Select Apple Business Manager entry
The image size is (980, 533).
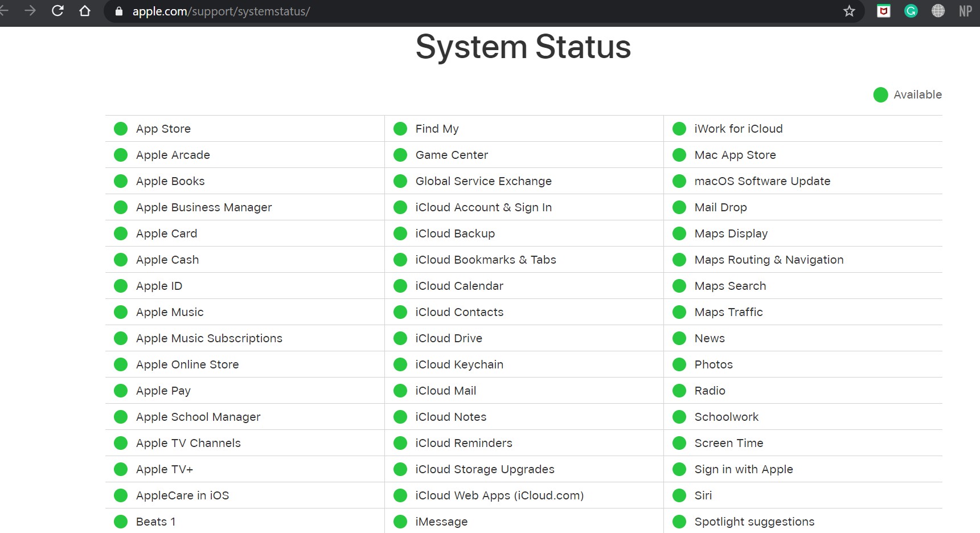[x=204, y=207]
